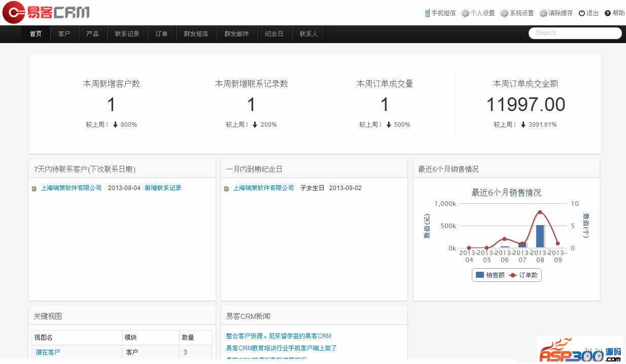The image size is (626, 364).
Task: Click the 易客CRM logo
Action: 46,13
